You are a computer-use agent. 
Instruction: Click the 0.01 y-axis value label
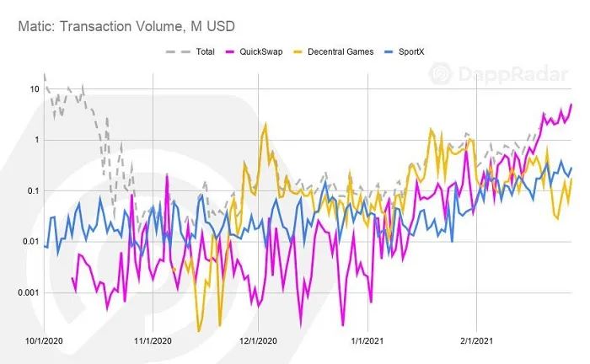pyautogui.click(x=30, y=242)
